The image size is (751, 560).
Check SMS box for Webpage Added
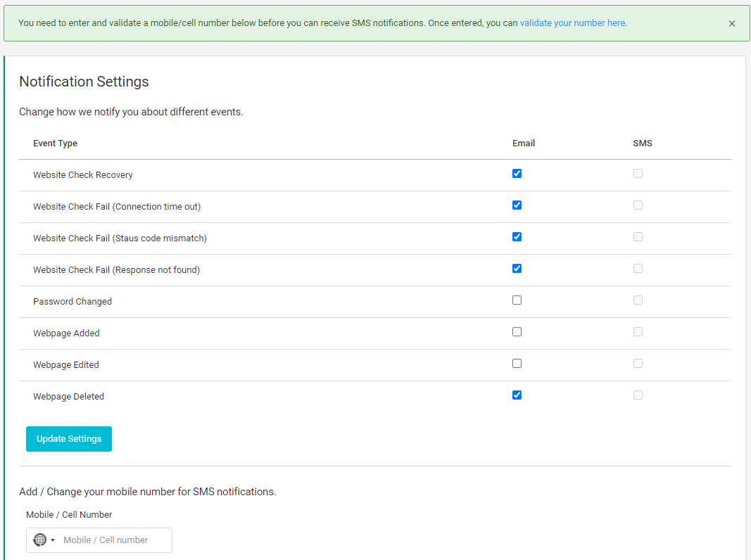click(638, 332)
